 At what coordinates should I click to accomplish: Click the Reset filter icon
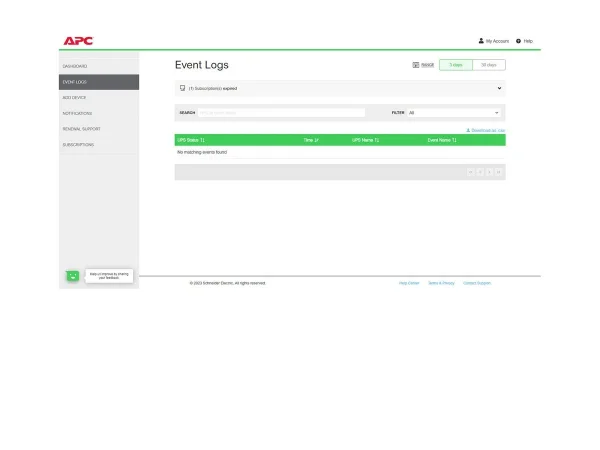tap(416, 65)
